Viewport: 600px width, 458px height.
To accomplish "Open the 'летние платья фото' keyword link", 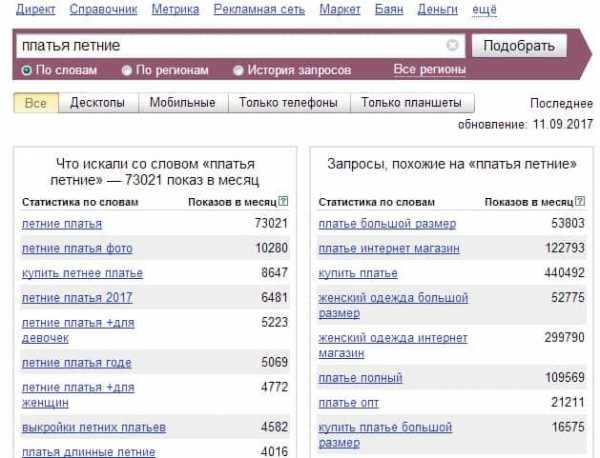I will point(77,248).
